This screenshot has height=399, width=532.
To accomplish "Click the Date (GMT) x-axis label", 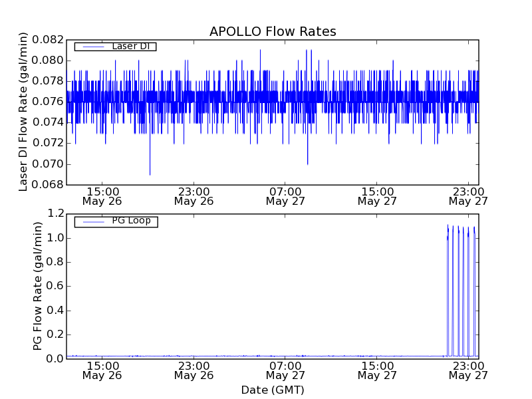I will (273, 390).
